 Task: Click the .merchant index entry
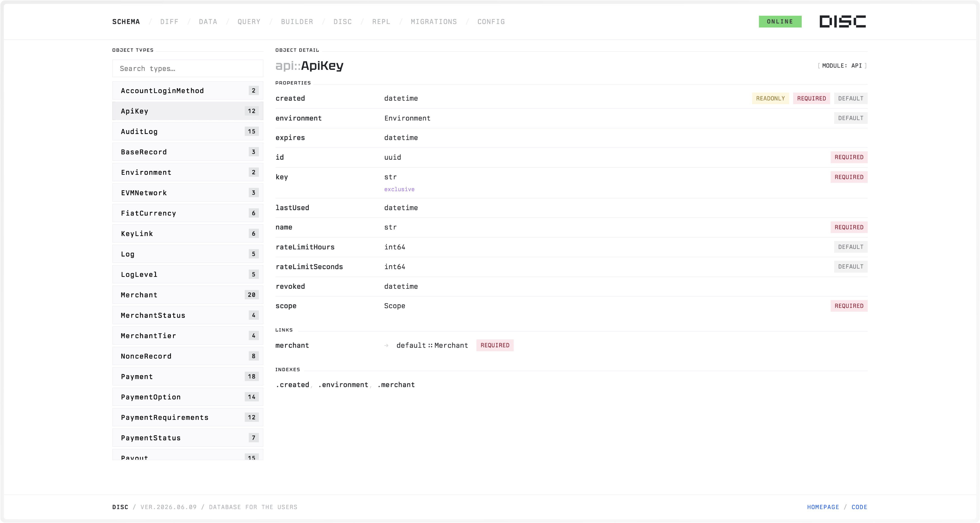396,385
